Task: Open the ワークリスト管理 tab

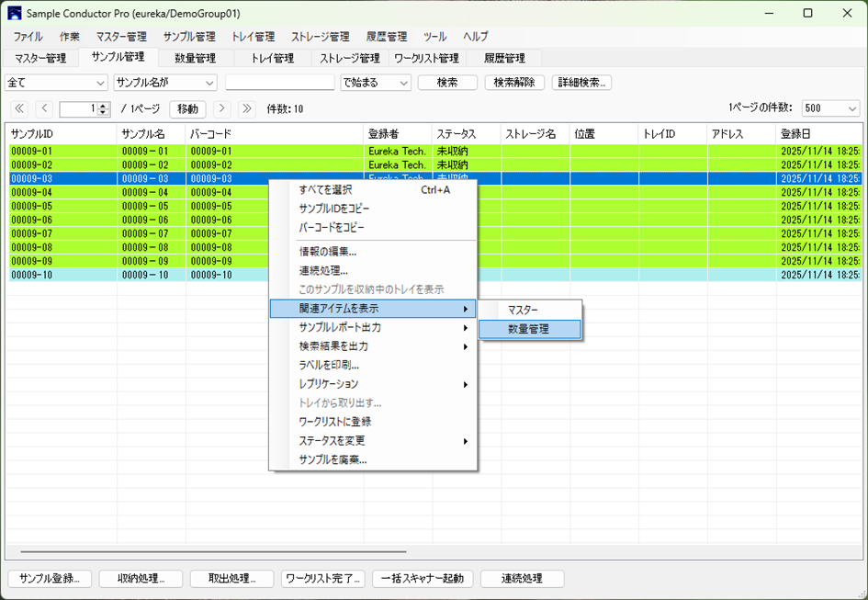Action: coord(426,58)
